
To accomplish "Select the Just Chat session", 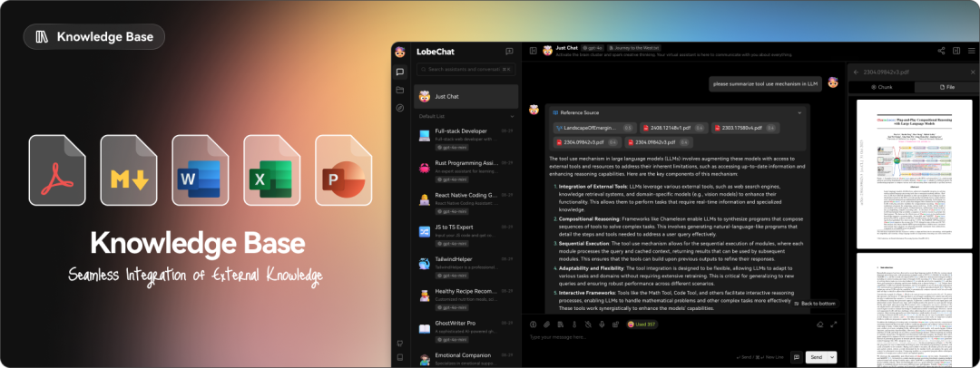I will click(x=466, y=97).
